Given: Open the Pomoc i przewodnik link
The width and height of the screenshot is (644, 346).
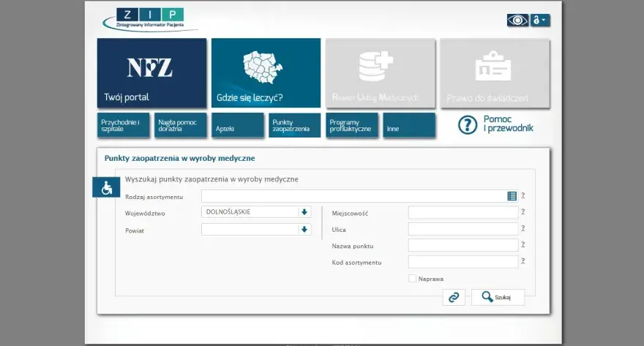Looking at the screenshot, I should [x=508, y=124].
